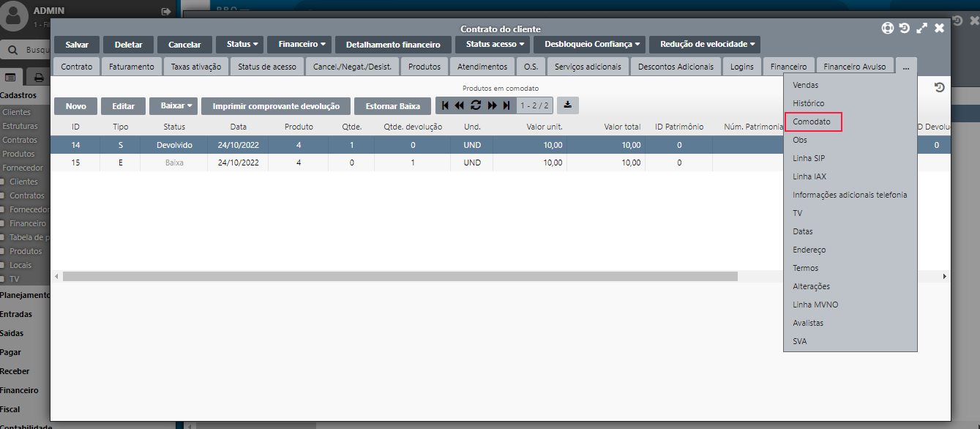
Task: Click the download icon beside the pagination counter
Action: [567, 105]
